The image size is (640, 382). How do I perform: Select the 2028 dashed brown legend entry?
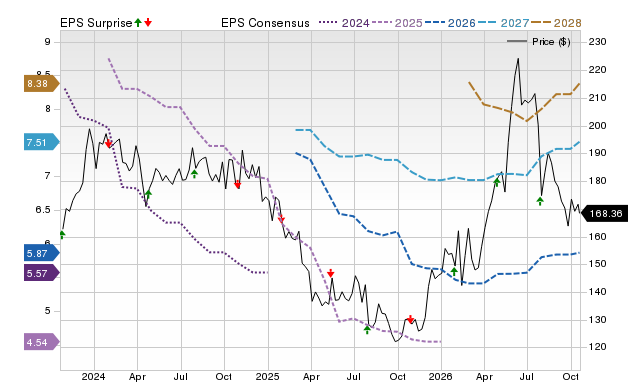click(x=556, y=23)
